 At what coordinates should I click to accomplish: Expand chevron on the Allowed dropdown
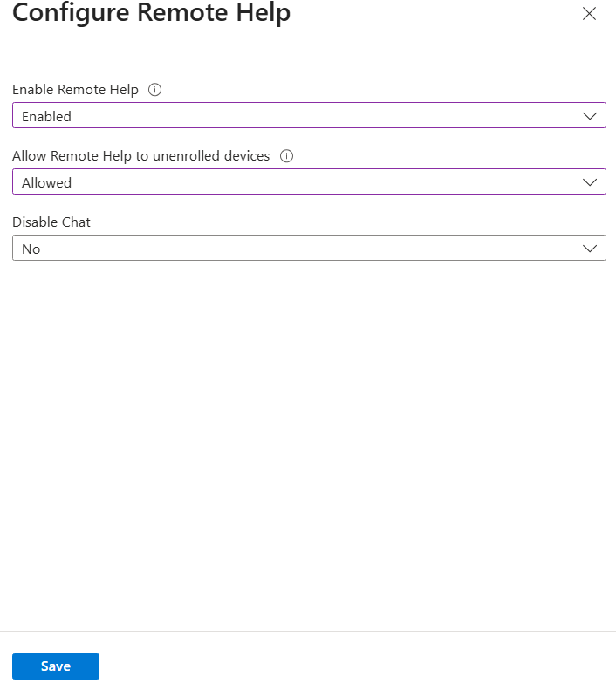[x=590, y=182]
